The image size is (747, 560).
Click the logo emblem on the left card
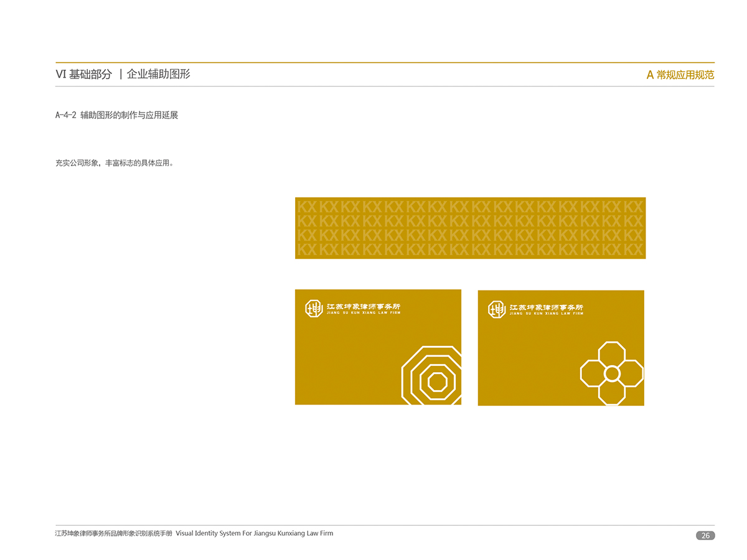tap(314, 309)
